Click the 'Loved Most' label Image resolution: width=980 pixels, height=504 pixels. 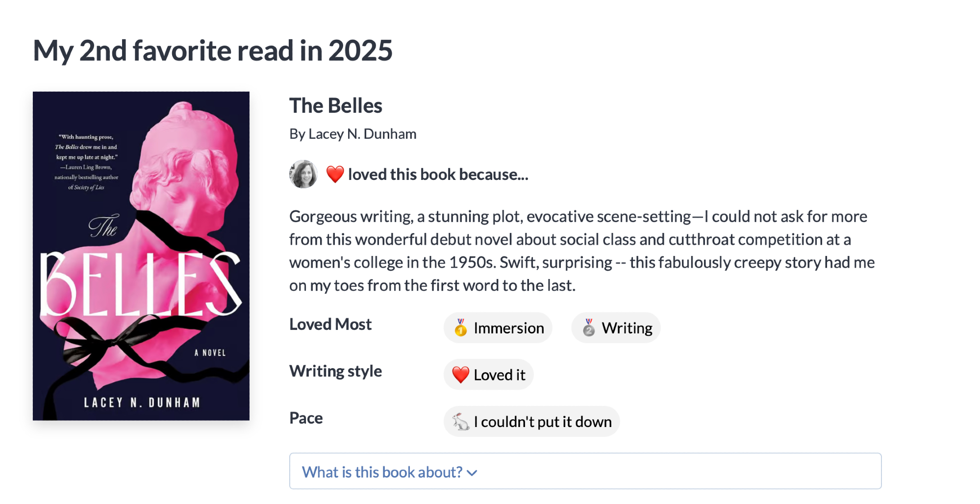pyautogui.click(x=330, y=325)
